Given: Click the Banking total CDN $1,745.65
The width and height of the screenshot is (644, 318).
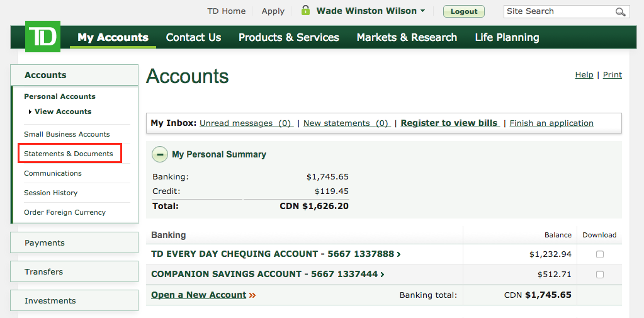Looking at the screenshot, I should [538, 295].
